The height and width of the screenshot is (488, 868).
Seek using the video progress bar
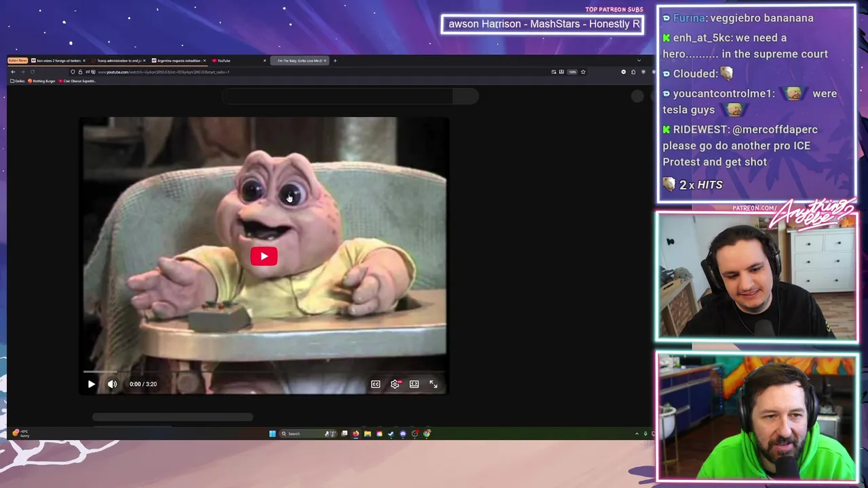pyautogui.click(x=264, y=372)
